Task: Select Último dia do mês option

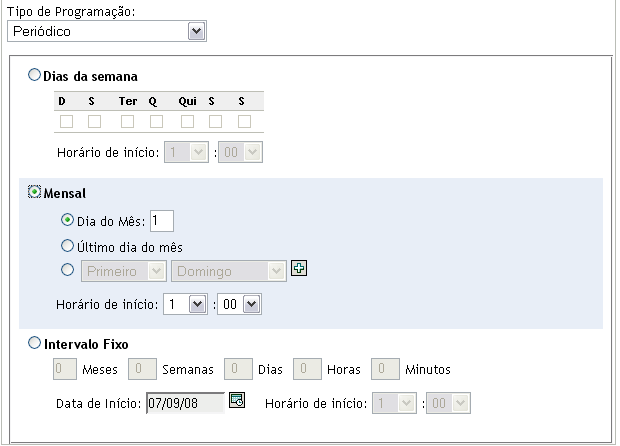Action: (67, 245)
